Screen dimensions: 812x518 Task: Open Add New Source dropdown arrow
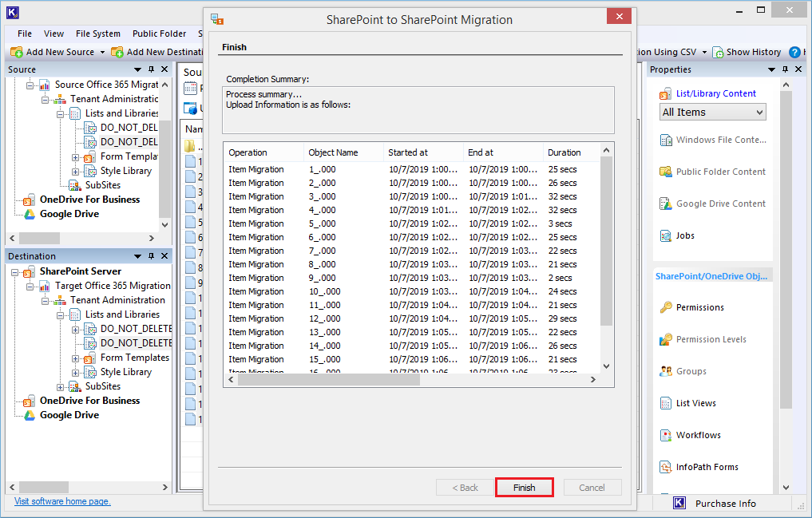point(102,52)
